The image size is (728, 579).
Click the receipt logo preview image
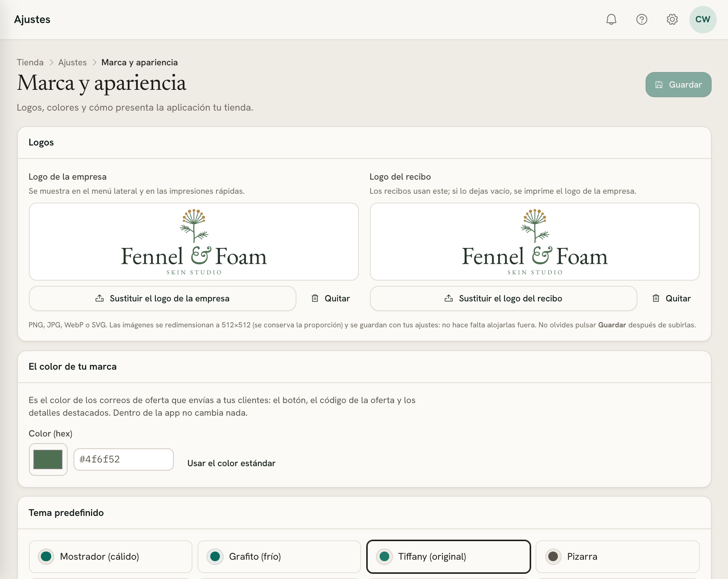pos(535,242)
